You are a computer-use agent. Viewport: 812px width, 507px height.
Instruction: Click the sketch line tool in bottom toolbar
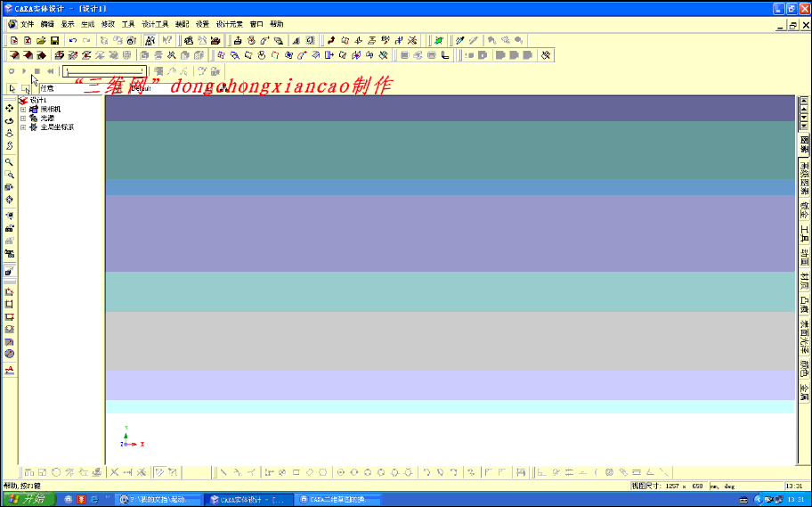pyautogui.click(x=223, y=472)
